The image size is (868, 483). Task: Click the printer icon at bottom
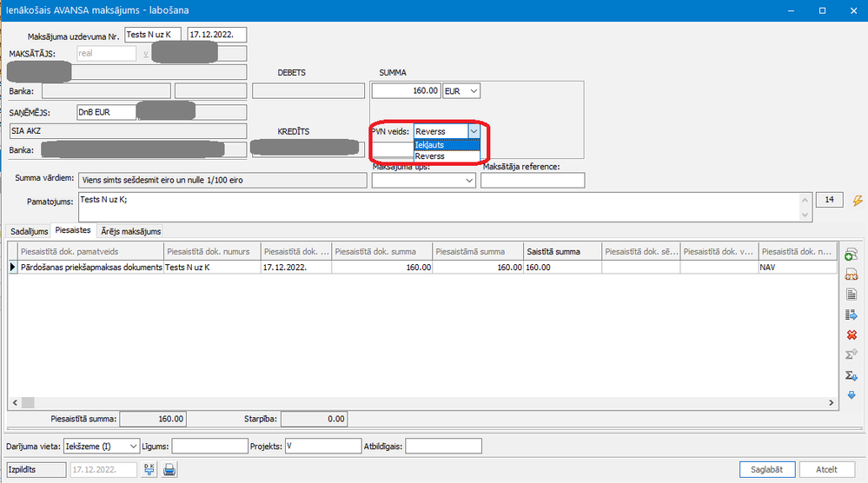tap(169, 470)
